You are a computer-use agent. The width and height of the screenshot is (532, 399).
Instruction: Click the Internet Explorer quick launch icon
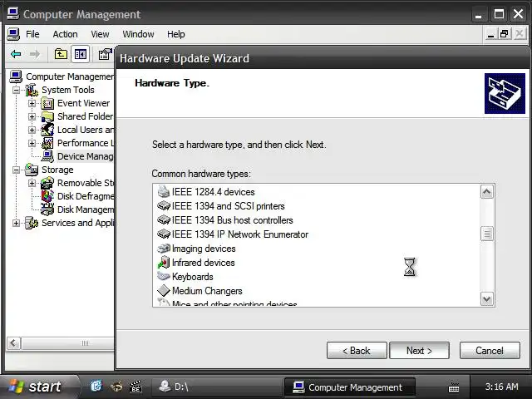click(96, 386)
